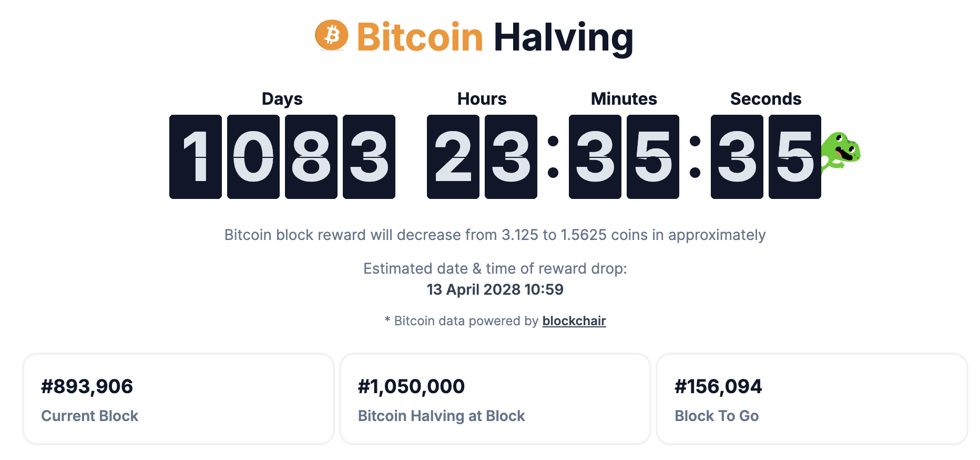Image resolution: width=980 pixels, height=460 pixels.
Task: Click the first Hours flip digit
Action: 453,157
